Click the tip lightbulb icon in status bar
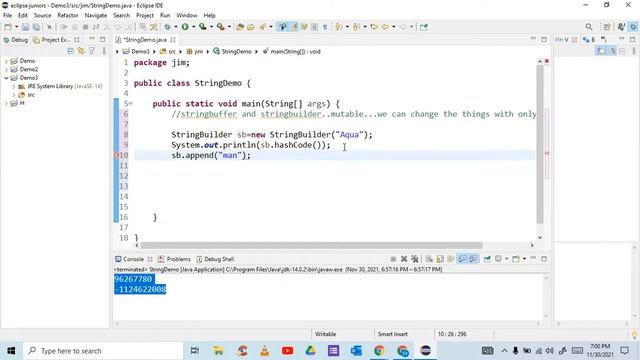640x360 pixels. click(x=634, y=334)
